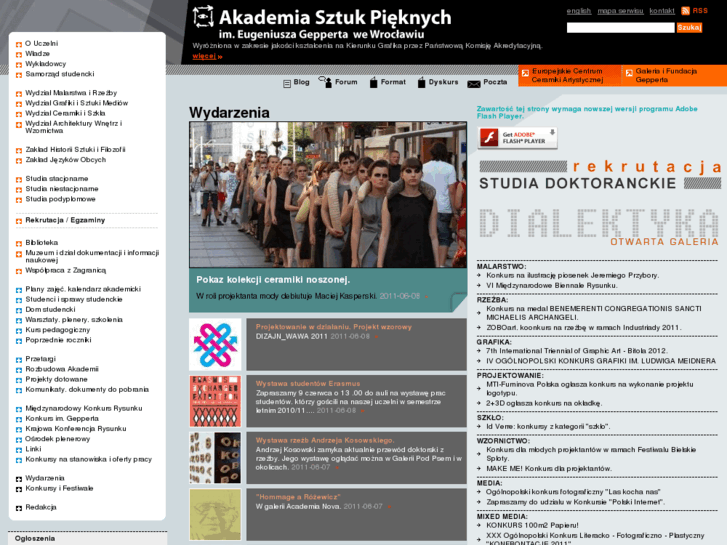Open 7th International Triennial of Graphic Art link
This screenshot has height=545, width=727.
[x=576, y=351]
